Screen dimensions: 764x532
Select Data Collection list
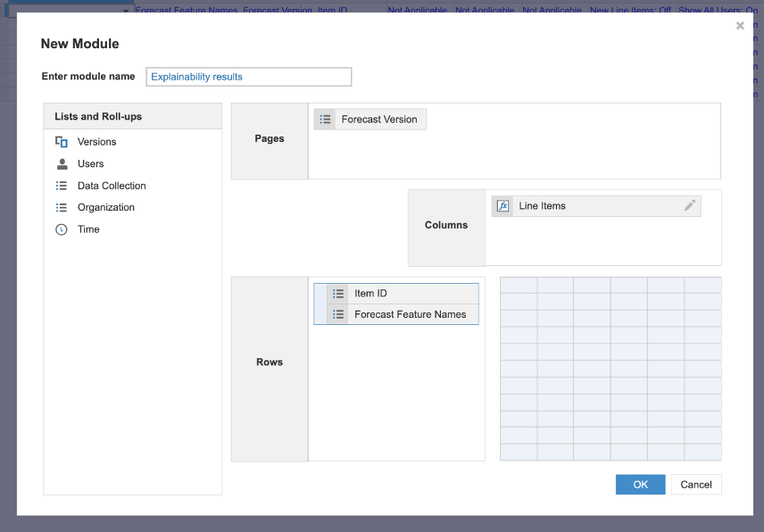112,185
